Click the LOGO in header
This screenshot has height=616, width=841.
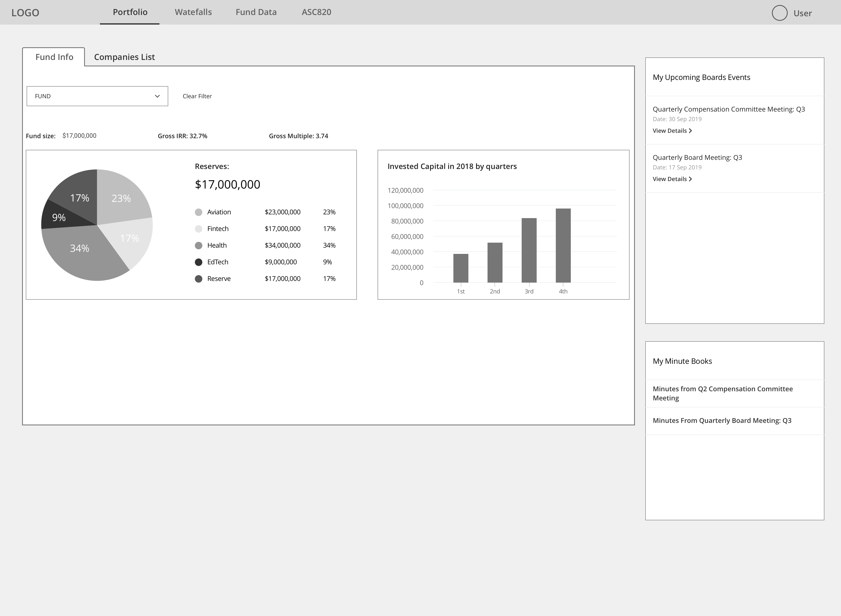pyautogui.click(x=25, y=13)
